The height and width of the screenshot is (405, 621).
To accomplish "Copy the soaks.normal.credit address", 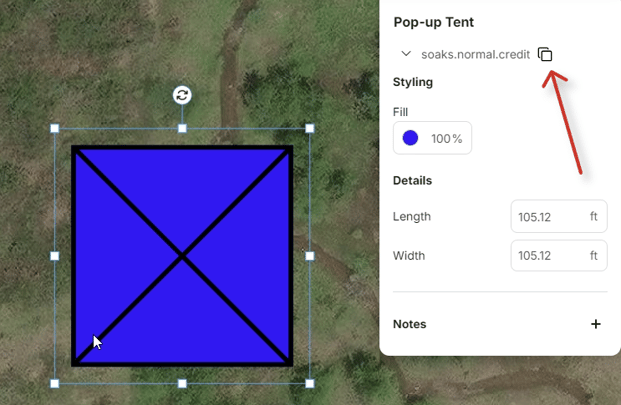I will tap(545, 54).
